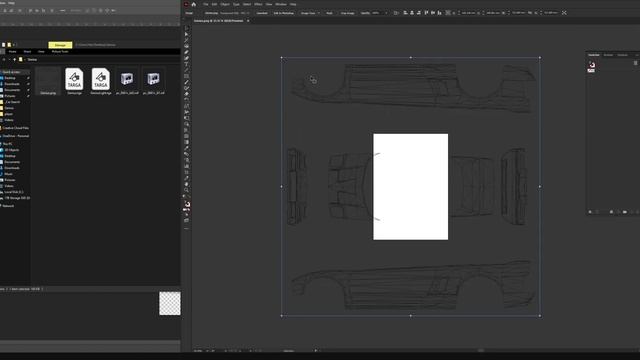Select the Demo.png file thumbnail

[x=48, y=81]
